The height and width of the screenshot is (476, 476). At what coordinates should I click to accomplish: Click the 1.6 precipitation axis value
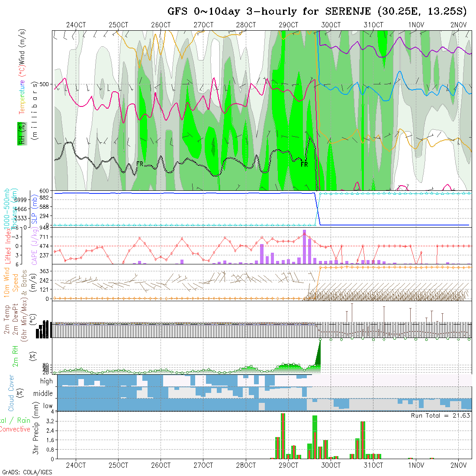[50, 440]
